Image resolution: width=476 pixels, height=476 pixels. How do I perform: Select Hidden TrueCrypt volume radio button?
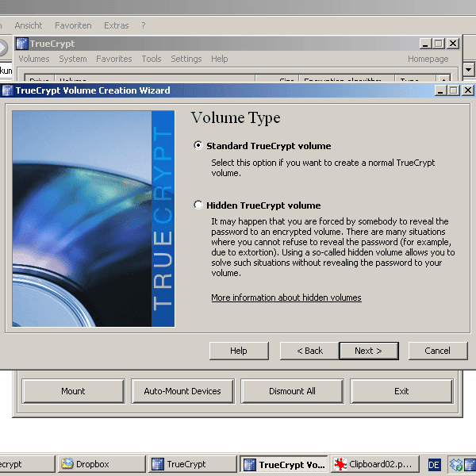coord(198,205)
